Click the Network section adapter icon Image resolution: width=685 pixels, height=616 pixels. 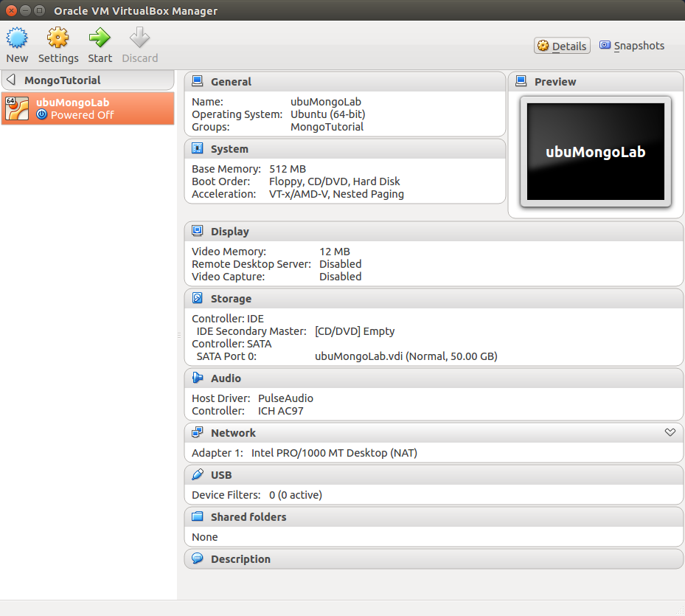click(x=198, y=432)
